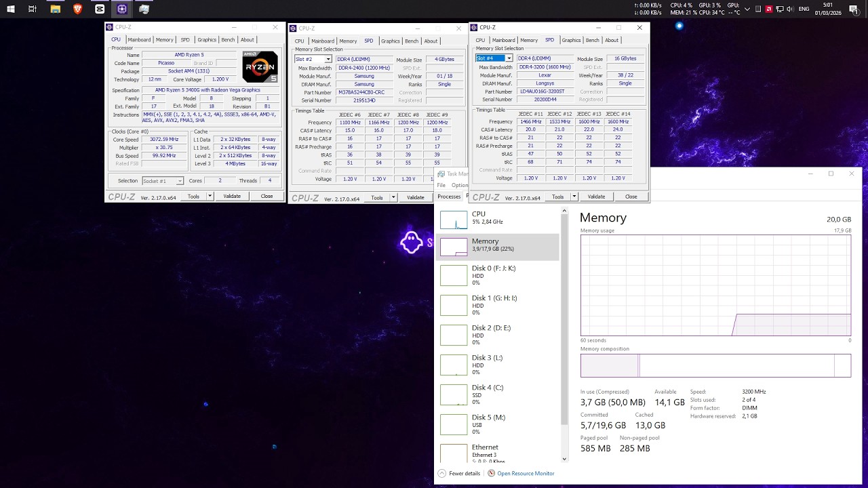Click the AMD software tray icon
The image size is (868, 488).
coord(768,9)
